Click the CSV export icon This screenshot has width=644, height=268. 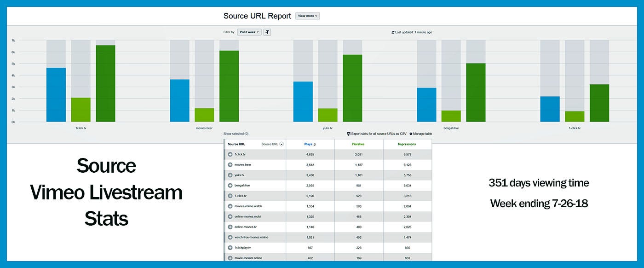pyautogui.click(x=348, y=134)
